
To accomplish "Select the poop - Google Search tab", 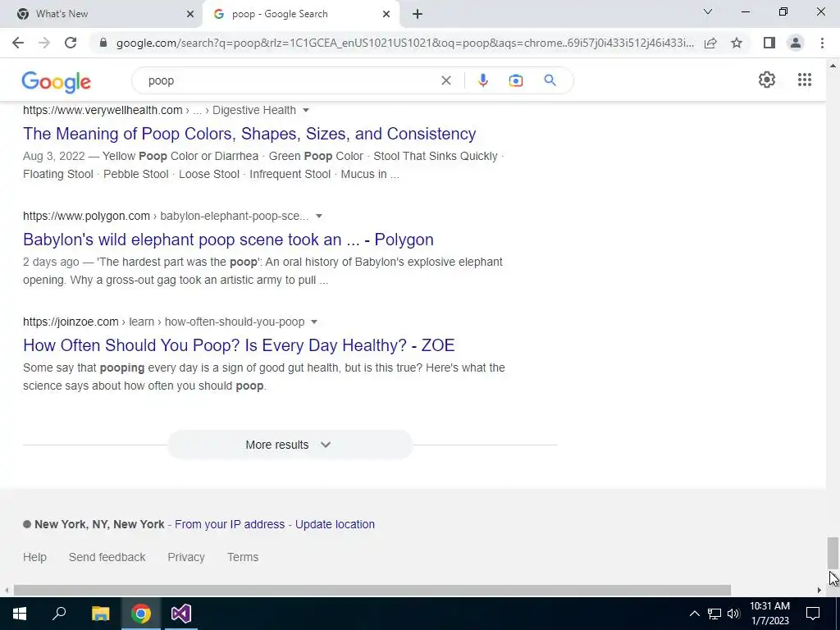I will (x=301, y=14).
